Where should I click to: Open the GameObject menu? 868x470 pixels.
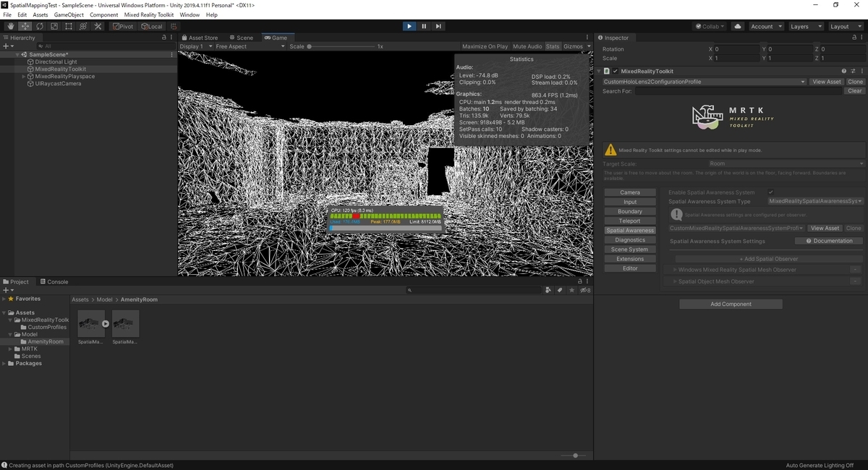coord(69,14)
